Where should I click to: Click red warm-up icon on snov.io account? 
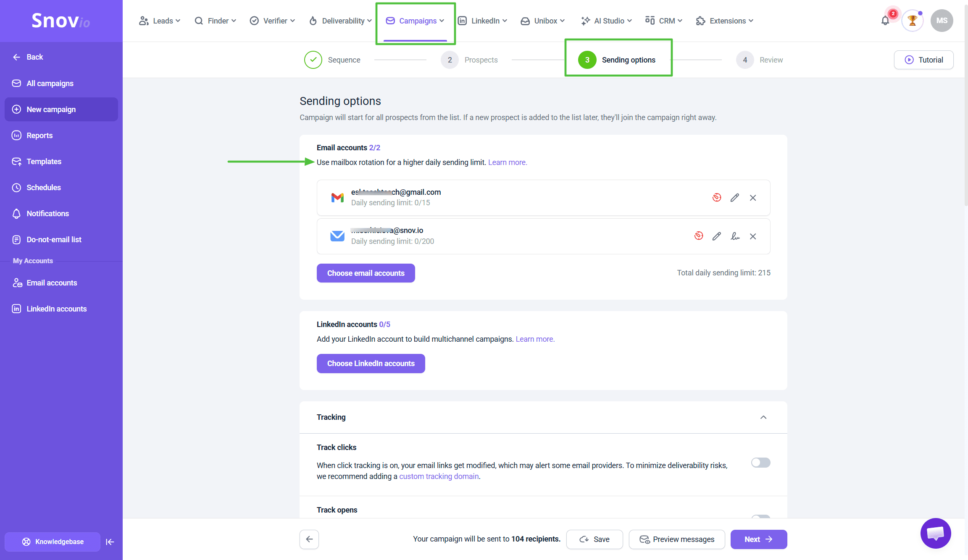point(699,236)
